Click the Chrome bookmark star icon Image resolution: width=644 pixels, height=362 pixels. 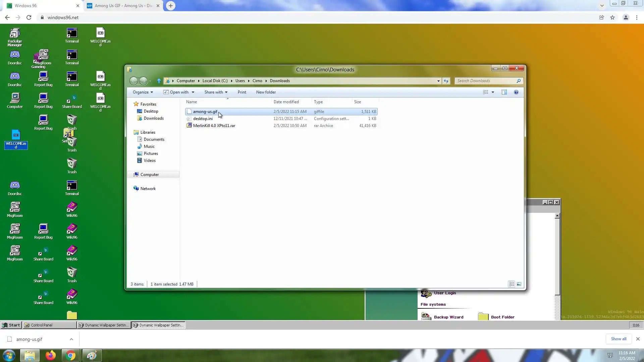[x=612, y=17]
